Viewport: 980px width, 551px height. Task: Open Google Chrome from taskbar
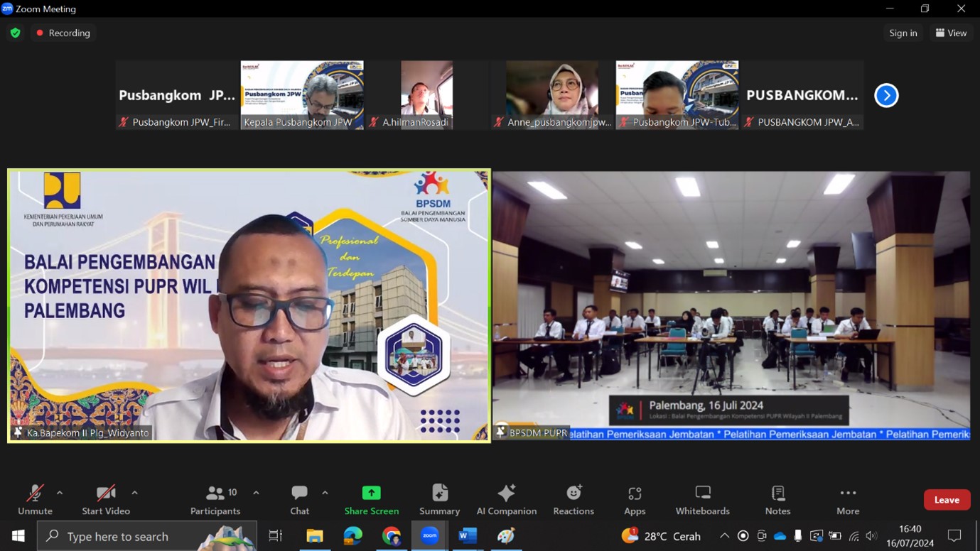coord(391,536)
